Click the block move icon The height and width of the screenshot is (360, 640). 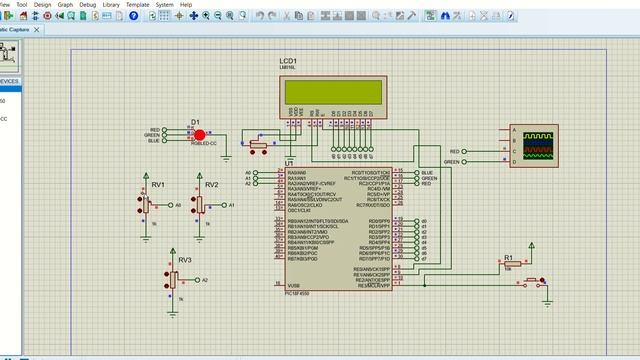click(x=337, y=16)
